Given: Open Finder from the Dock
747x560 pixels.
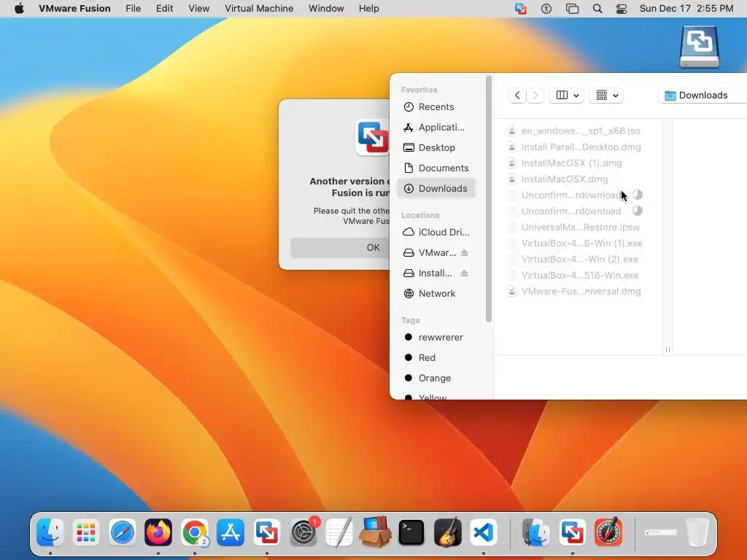Looking at the screenshot, I should coord(50,532).
